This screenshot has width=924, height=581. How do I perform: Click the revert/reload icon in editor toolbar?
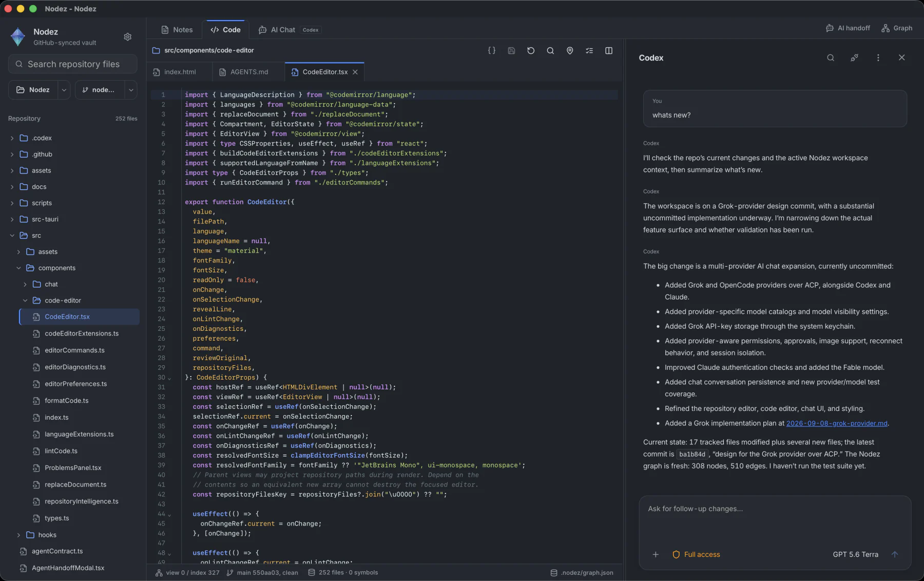531,50
